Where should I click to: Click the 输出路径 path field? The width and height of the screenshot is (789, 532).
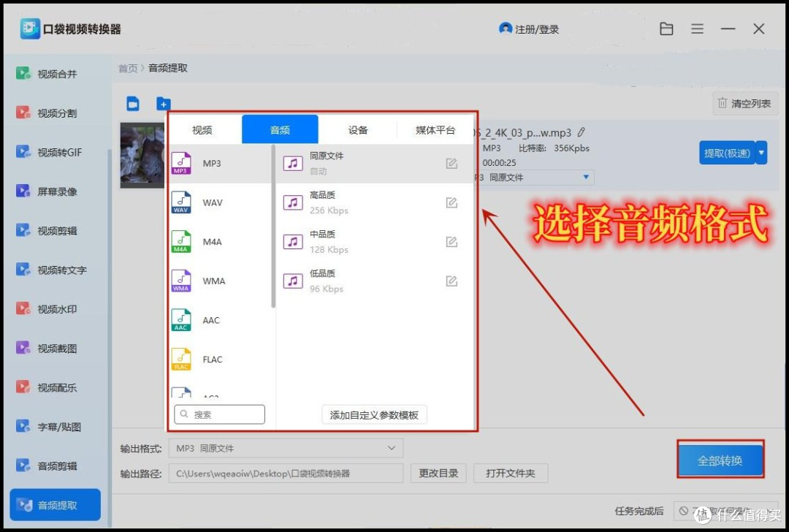click(286, 473)
